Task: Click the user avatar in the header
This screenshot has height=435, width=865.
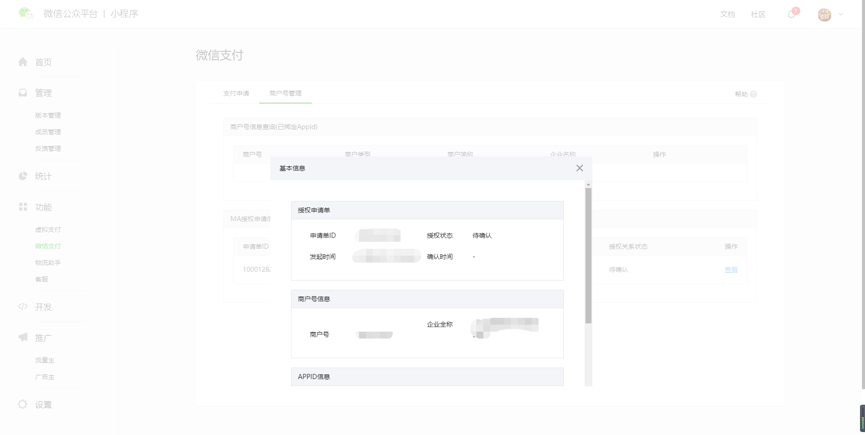Action: pyautogui.click(x=824, y=15)
